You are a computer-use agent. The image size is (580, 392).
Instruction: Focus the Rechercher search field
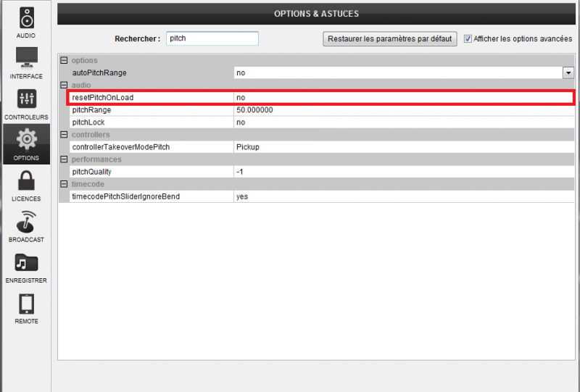(x=212, y=38)
